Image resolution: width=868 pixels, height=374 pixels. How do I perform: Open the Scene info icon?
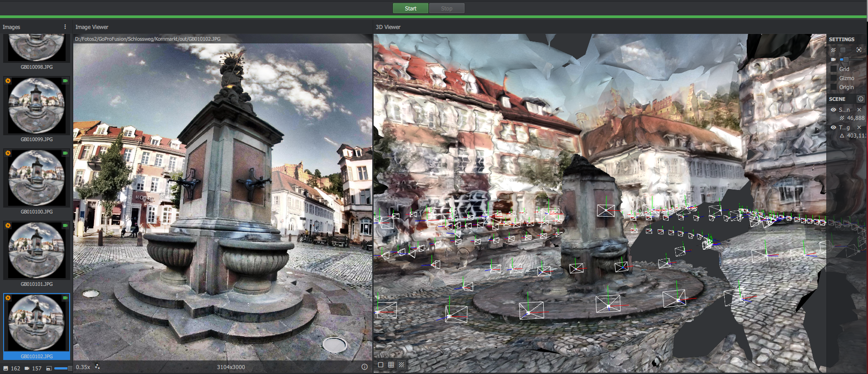pyautogui.click(x=861, y=99)
